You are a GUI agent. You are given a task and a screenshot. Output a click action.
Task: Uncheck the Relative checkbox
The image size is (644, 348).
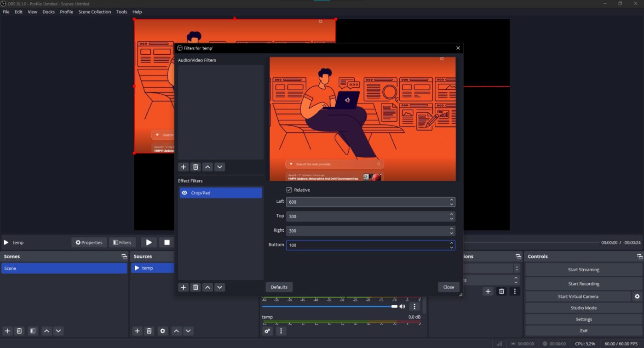[x=289, y=190]
